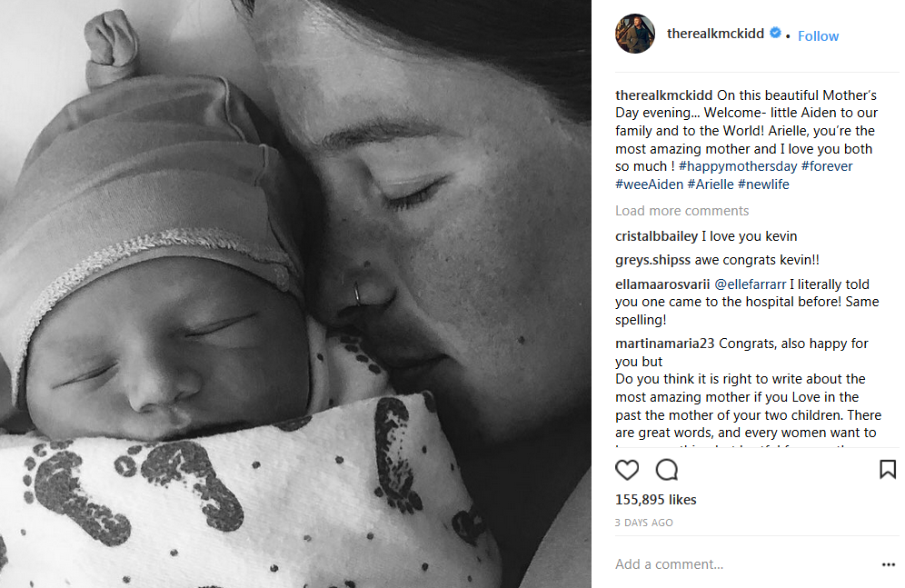Open comments via the speech bubble icon

667,470
